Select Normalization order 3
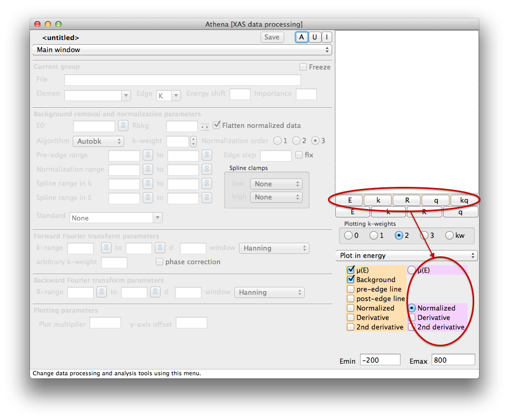Screen dimensions: 509x420 [315, 141]
